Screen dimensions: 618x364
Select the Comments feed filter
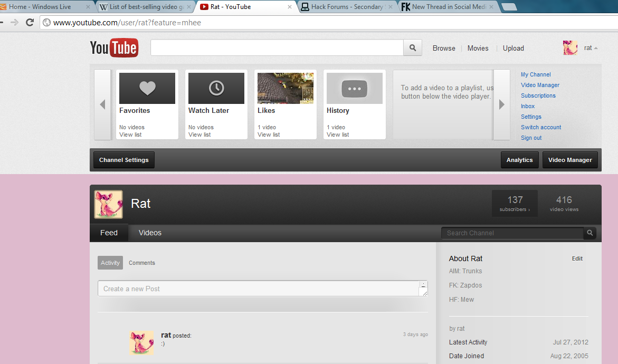[x=142, y=263]
